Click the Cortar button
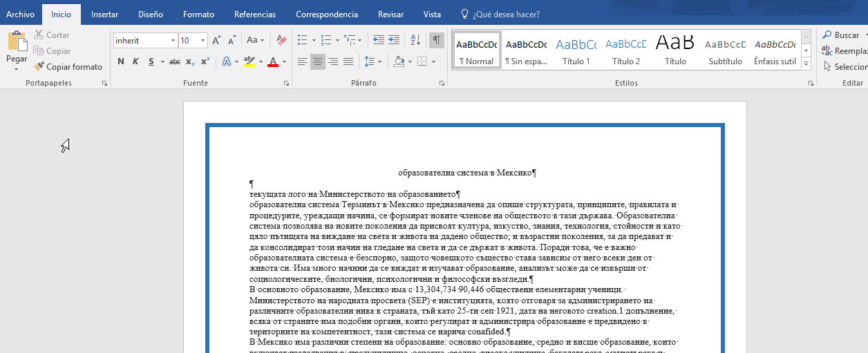Viewport: 868px width, 353px height. coord(51,35)
